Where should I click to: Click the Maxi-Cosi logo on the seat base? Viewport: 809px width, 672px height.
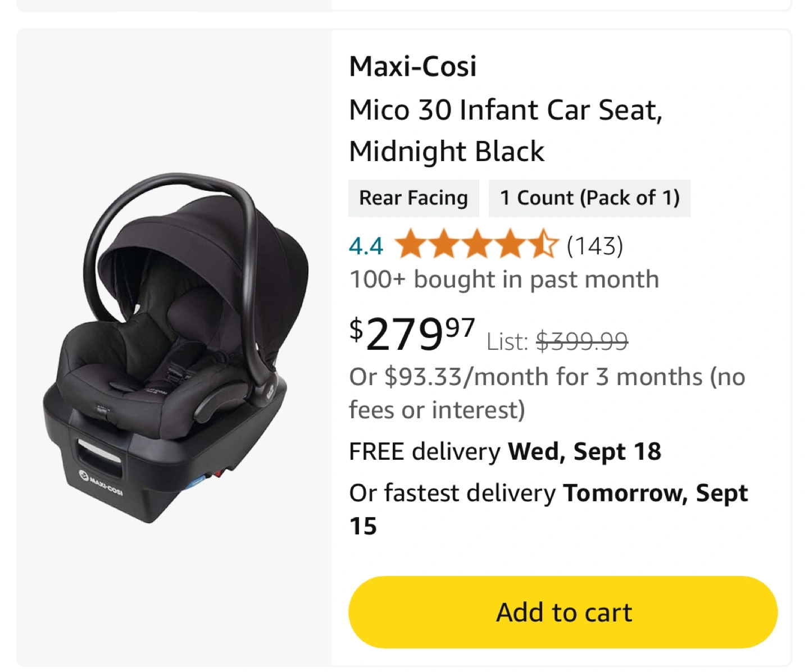[x=101, y=483]
